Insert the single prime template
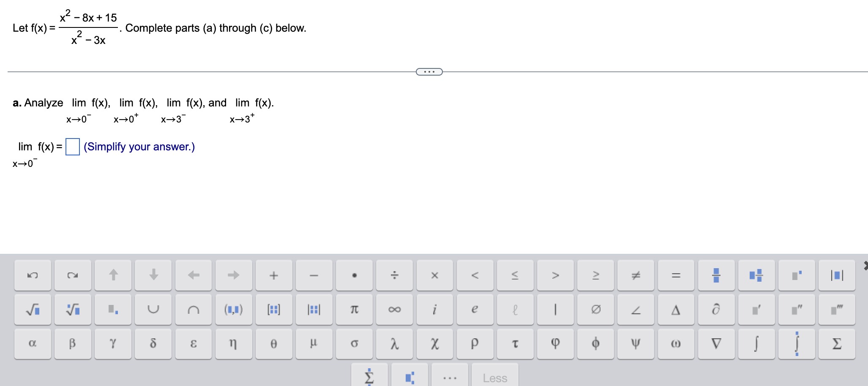Viewport: 868px width, 386px height. click(x=756, y=310)
